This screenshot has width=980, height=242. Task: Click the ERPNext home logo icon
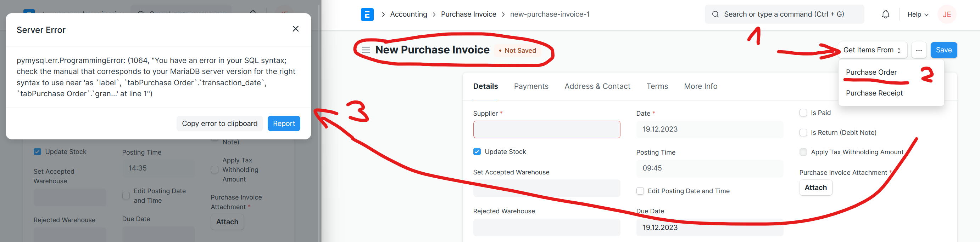pos(367,15)
